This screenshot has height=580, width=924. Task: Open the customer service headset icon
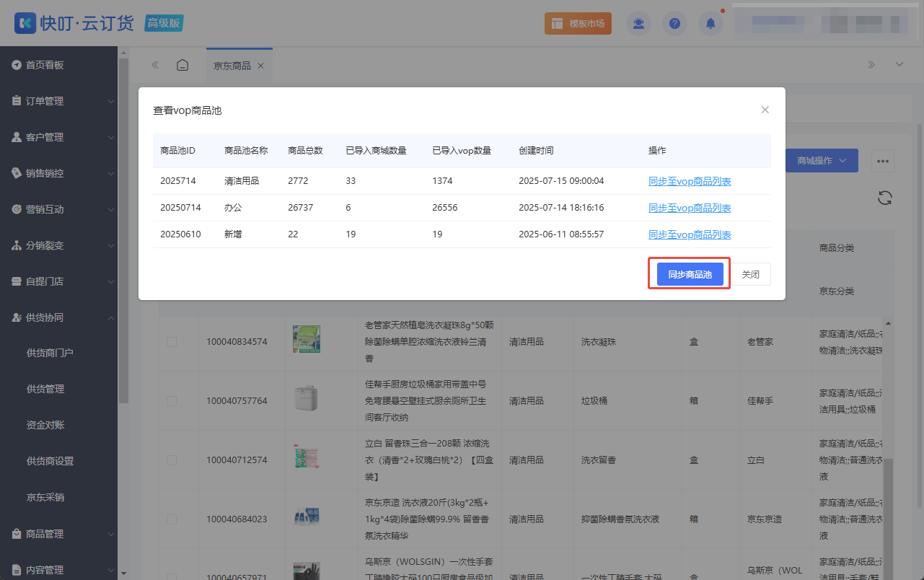[x=638, y=23]
